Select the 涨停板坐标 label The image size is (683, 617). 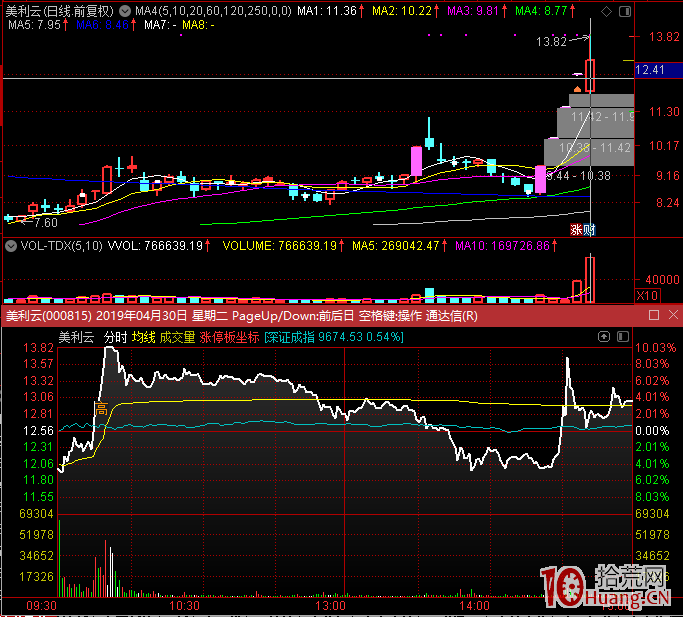229,337
